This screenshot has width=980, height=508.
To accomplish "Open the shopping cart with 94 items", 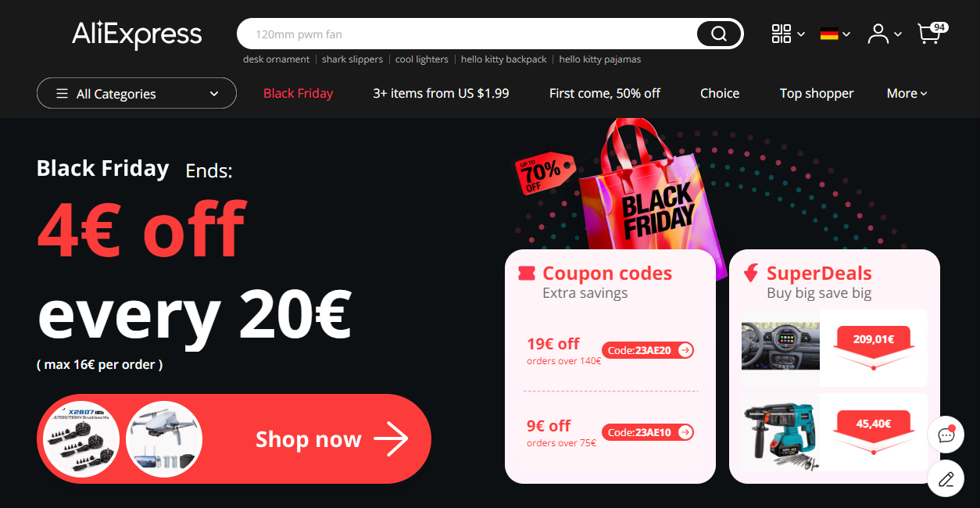I will tap(932, 33).
